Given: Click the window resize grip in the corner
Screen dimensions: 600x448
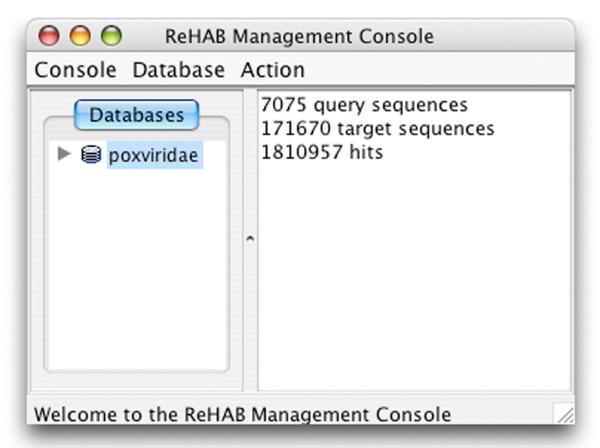Looking at the screenshot, I should click(564, 413).
